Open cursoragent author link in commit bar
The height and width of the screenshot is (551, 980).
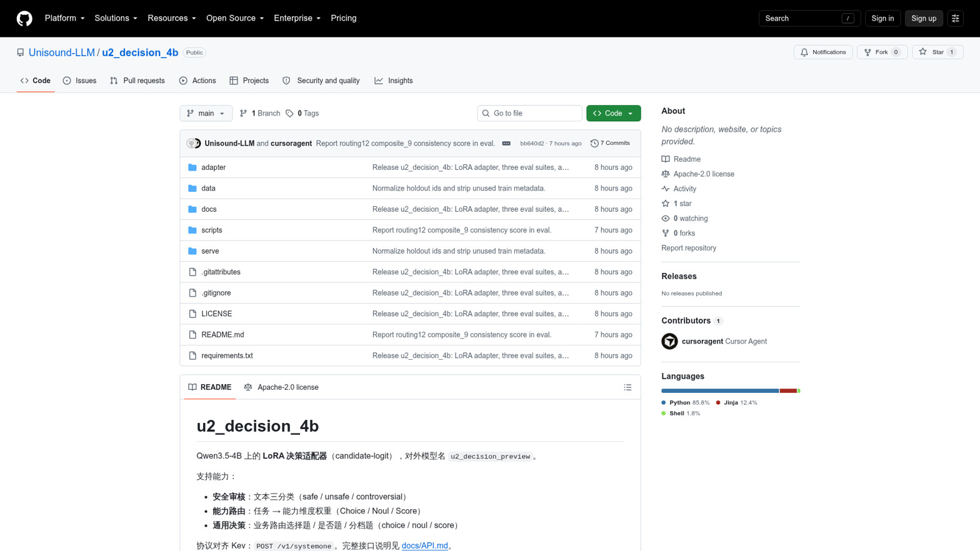click(x=291, y=144)
